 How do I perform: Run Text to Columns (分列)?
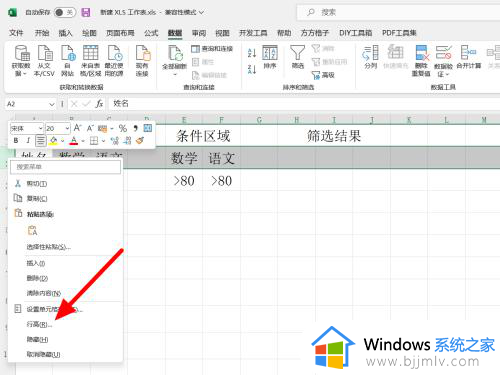(371, 57)
